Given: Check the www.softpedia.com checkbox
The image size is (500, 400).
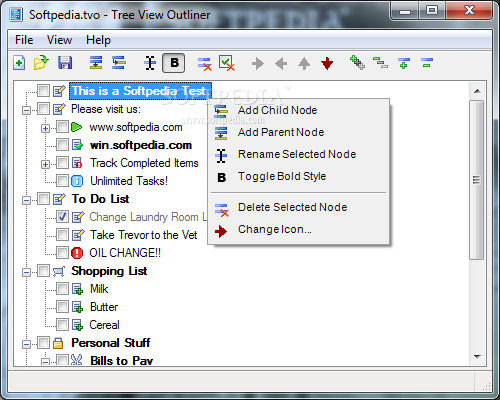Looking at the screenshot, I should click(62, 127).
